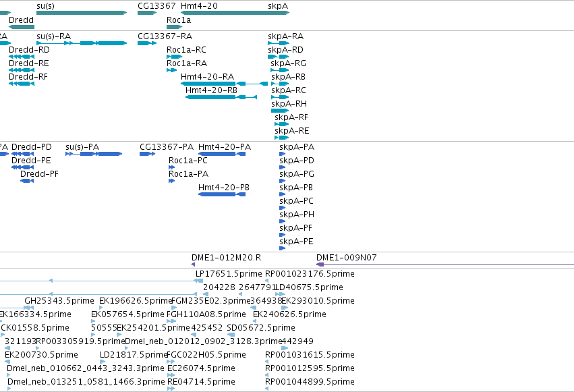Select the skpA-PG protein
Image resolution: width=574 pixels, height=392 pixels.
pos(282,181)
